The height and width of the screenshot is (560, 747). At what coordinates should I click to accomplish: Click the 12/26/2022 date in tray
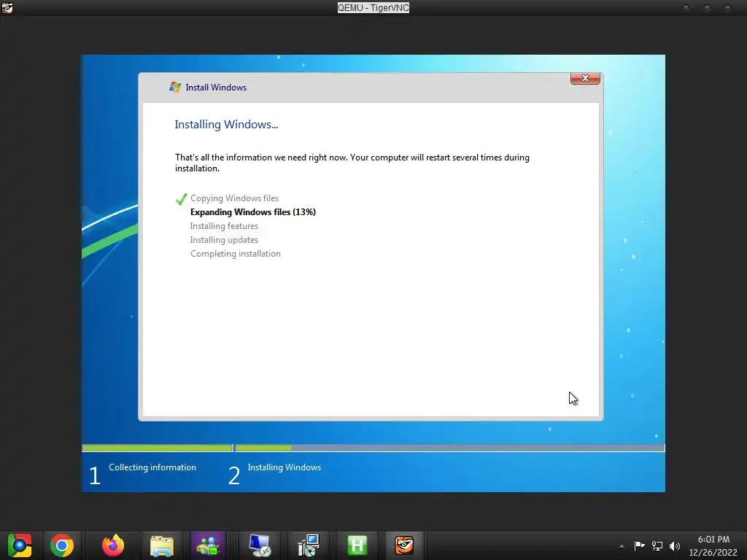[x=713, y=553]
